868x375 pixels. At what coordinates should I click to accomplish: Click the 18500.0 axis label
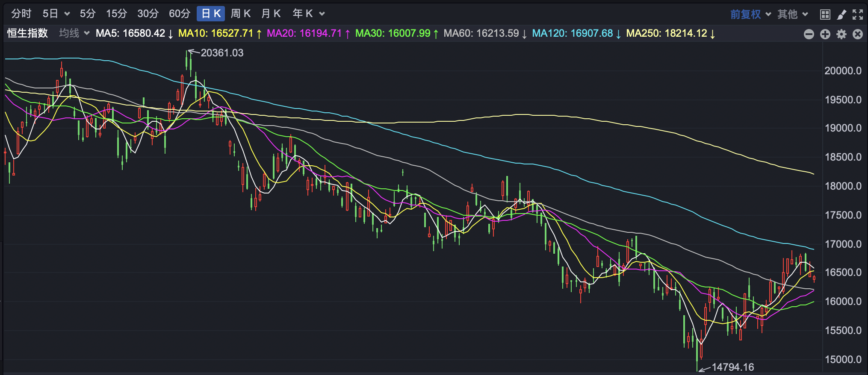point(843,157)
